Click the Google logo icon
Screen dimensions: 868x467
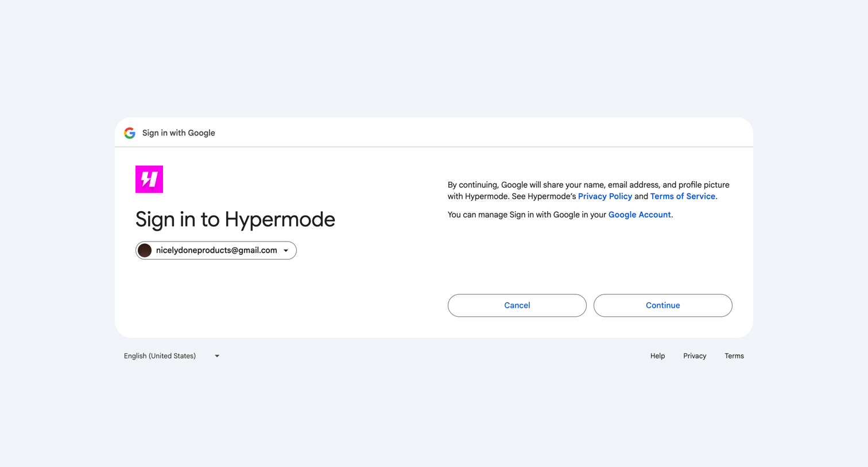[130, 133]
